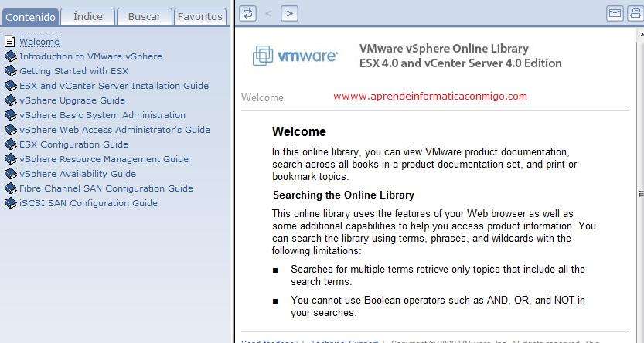
Task: Switch to the Favoritos tab
Action: (x=200, y=17)
